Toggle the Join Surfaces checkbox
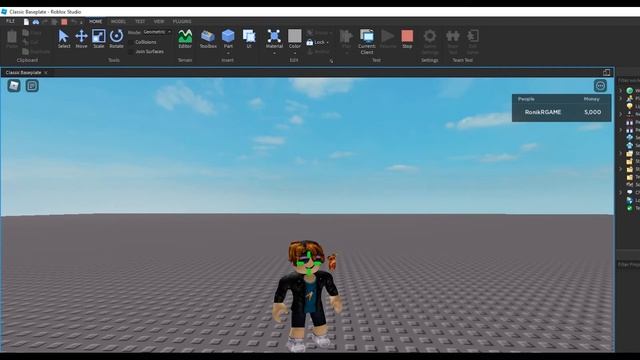Viewport: 640px width, 360px height. click(131, 52)
